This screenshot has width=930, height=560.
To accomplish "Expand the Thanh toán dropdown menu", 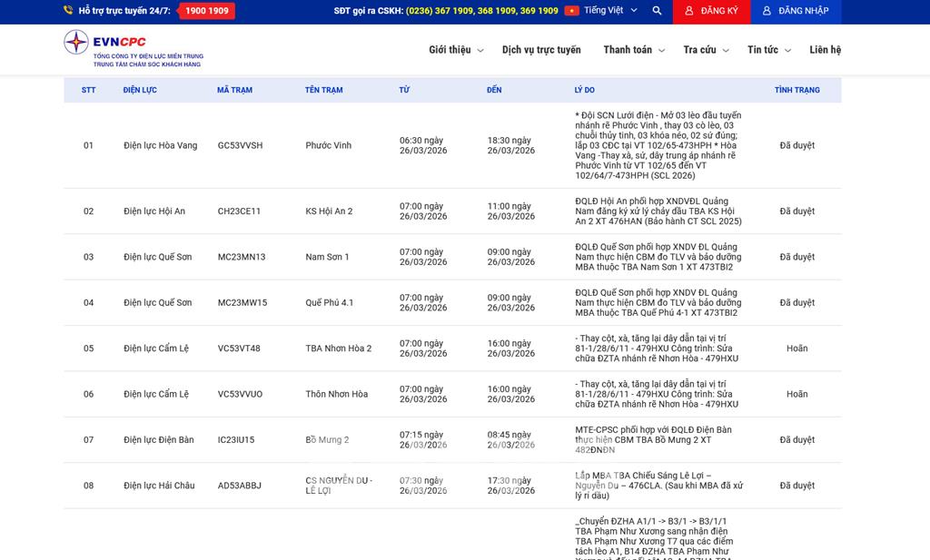I will pyautogui.click(x=634, y=50).
